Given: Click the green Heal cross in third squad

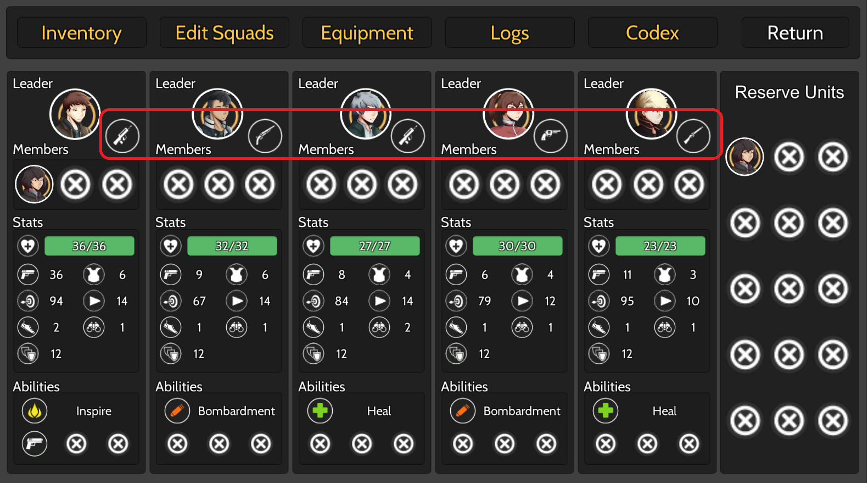Looking at the screenshot, I should pos(320,411).
